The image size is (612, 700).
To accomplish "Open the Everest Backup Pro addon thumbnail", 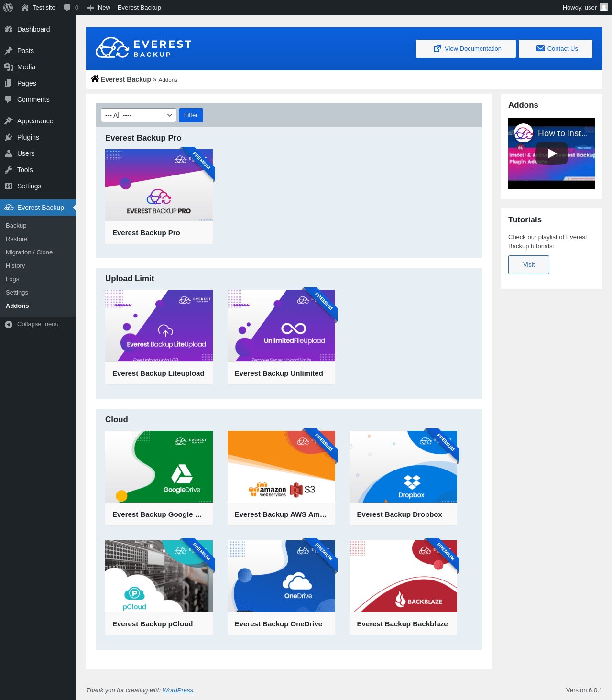I will pyautogui.click(x=159, y=185).
